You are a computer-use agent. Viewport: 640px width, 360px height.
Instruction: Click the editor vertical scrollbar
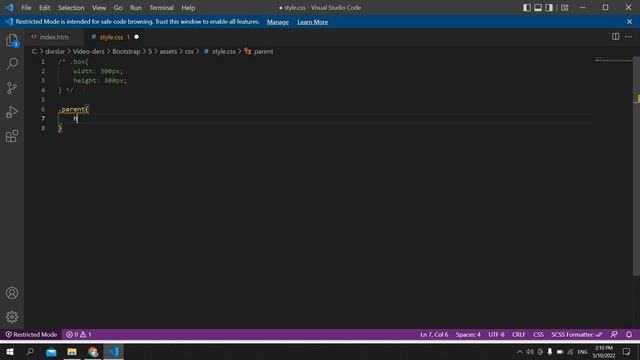636,167
